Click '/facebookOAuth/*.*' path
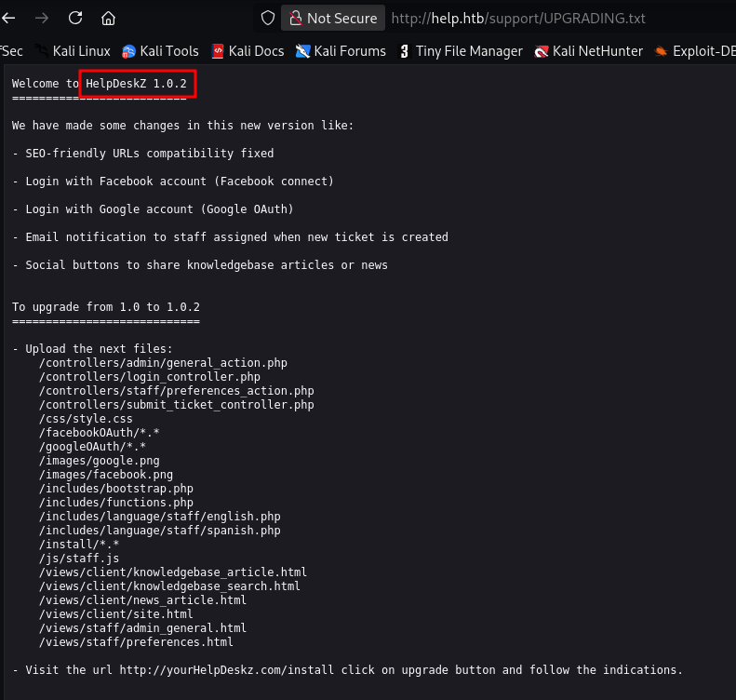This screenshot has width=736, height=700. [99, 433]
